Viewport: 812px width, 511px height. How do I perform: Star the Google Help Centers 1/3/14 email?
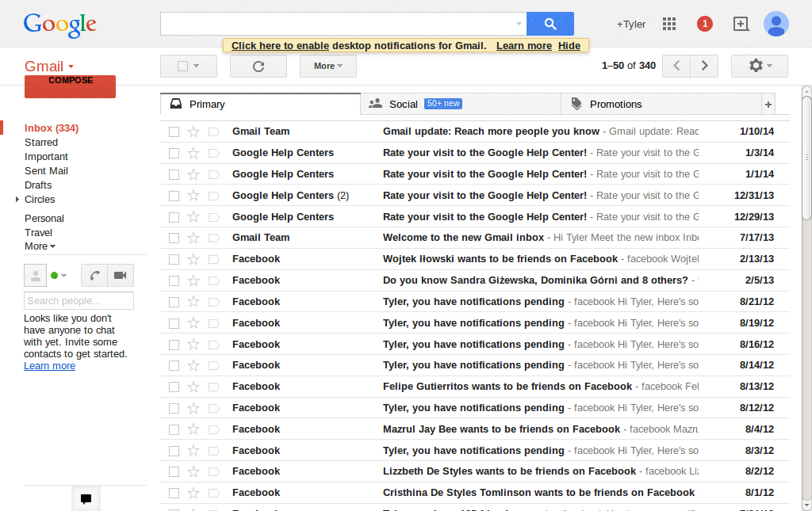tap(193, 153)
